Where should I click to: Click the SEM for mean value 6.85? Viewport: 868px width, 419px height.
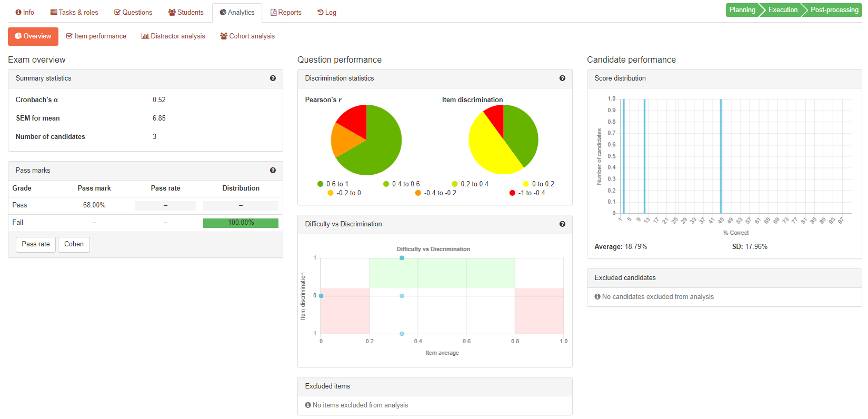tap(159, 118)
